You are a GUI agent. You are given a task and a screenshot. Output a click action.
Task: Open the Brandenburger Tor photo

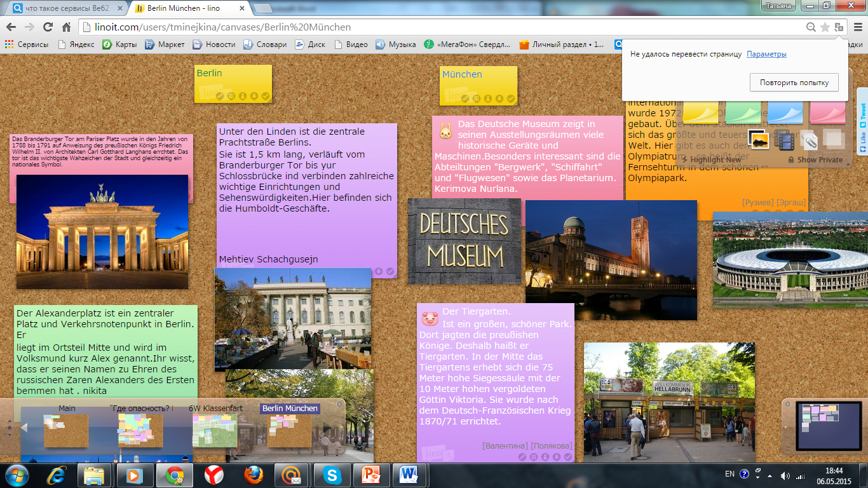(x=102, y=232)
